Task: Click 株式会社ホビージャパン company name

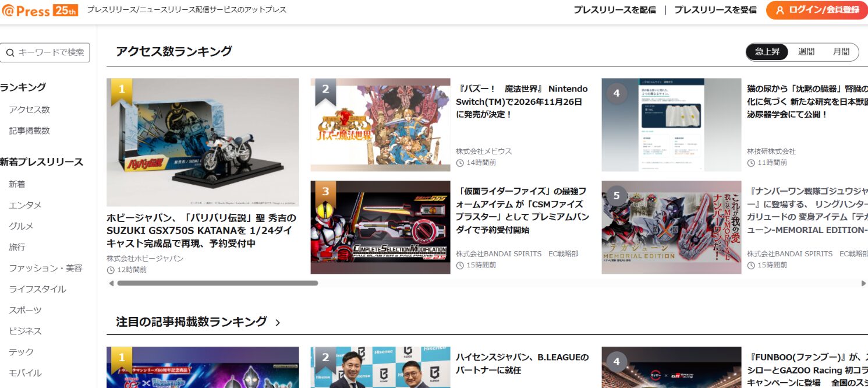Action: click(x=145, y=258)
